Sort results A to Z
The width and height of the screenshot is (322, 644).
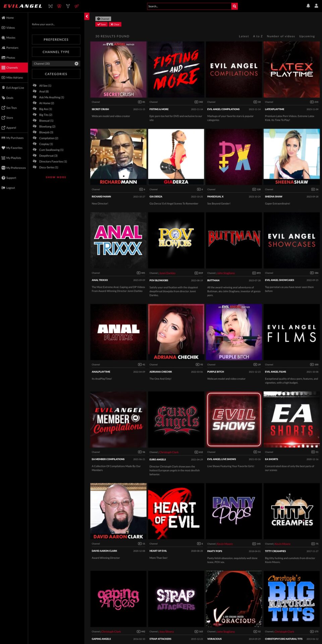click(258, 36)
